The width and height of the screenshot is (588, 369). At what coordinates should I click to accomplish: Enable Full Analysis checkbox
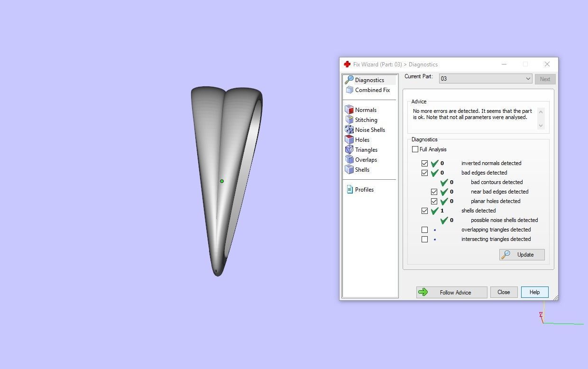click(415, 149)
